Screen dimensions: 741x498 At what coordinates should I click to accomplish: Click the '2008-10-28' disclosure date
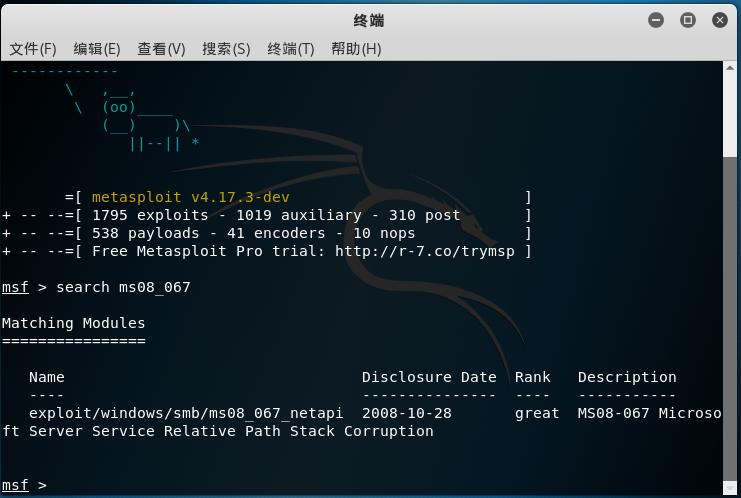click(407, 413)
